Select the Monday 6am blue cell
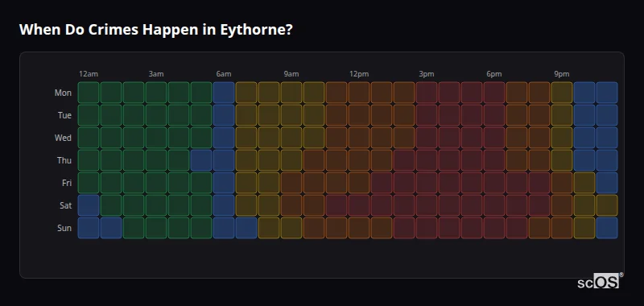Image resolution: width=644 pixels, height=306 pixels. pyautogui.click(x=224, y=93)
